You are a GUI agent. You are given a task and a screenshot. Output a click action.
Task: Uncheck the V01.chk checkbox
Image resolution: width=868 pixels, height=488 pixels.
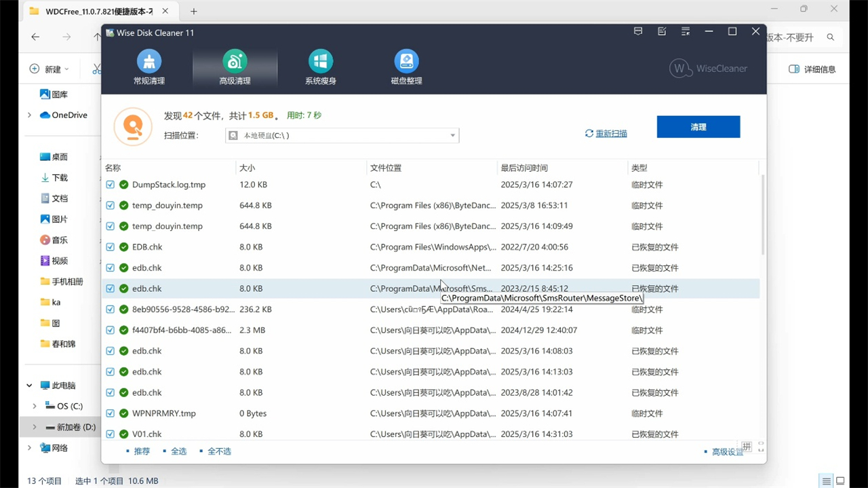111,434
